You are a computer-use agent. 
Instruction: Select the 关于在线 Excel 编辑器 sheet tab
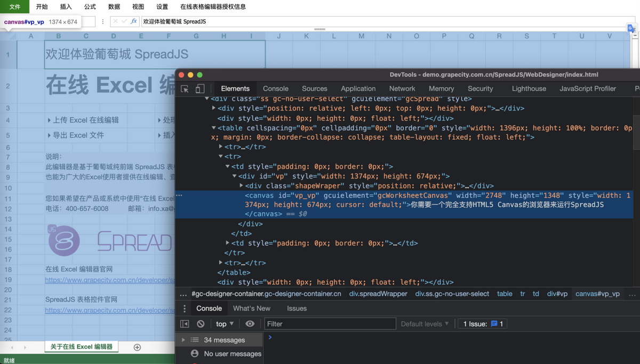point(82,346)
